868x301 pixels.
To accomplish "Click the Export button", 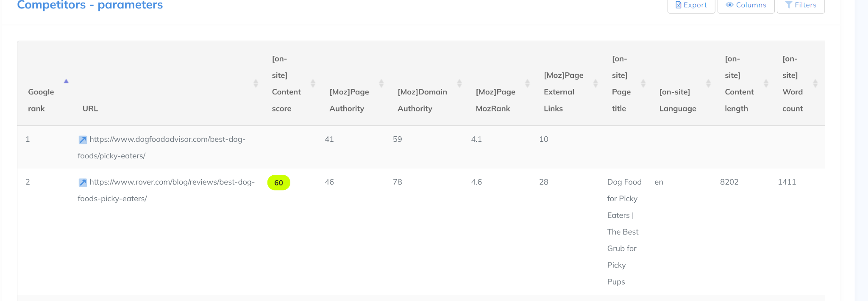I will click(x=691, y=6).
